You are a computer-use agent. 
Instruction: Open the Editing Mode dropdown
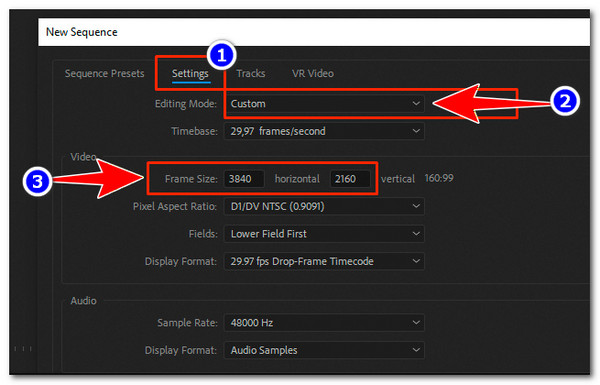tap(324, 104)
